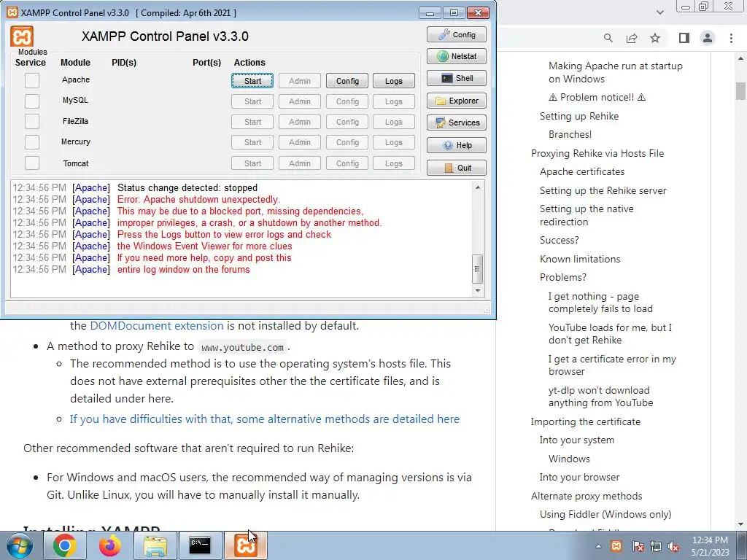Toggle the Apache service checkbox

tap(32, 80)
